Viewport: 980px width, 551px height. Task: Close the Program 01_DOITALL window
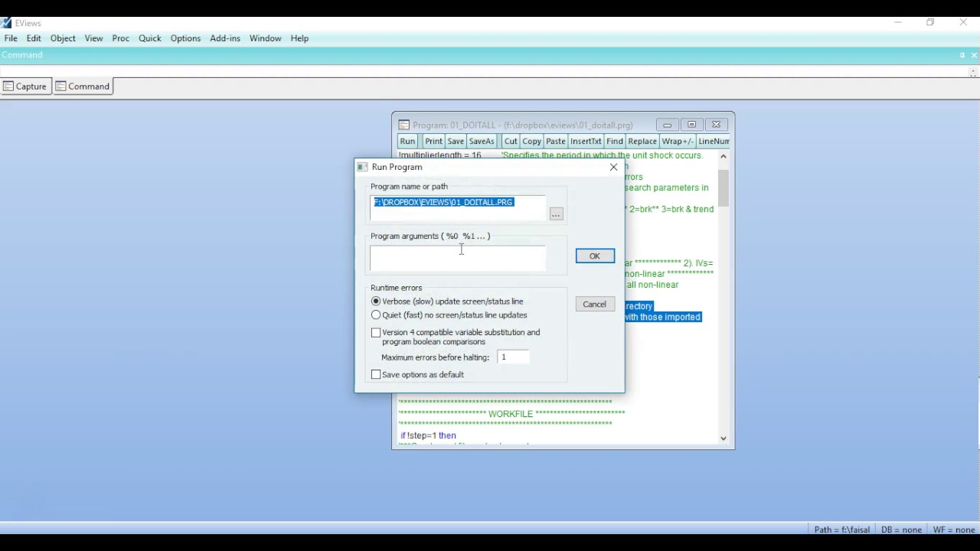718,125
